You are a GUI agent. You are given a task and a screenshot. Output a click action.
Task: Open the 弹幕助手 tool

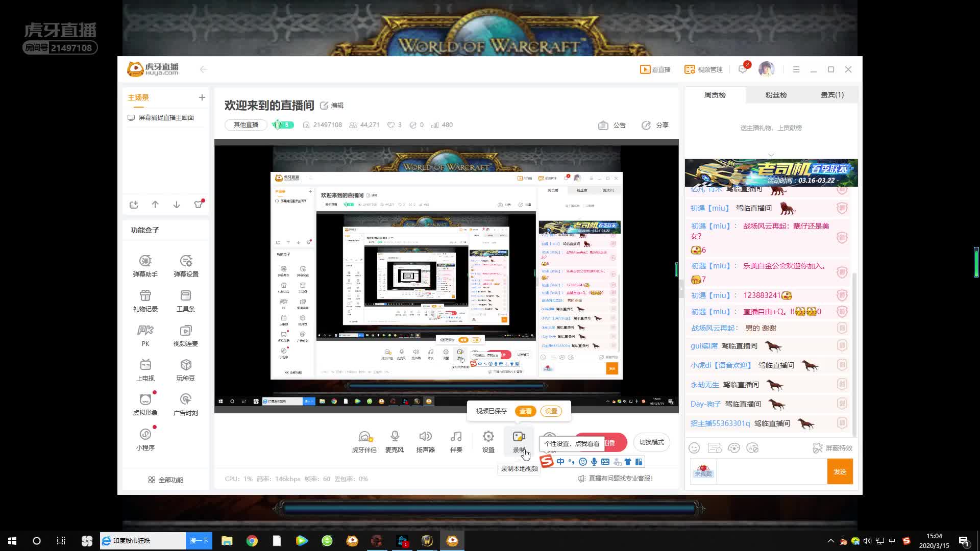coord(145,266)
